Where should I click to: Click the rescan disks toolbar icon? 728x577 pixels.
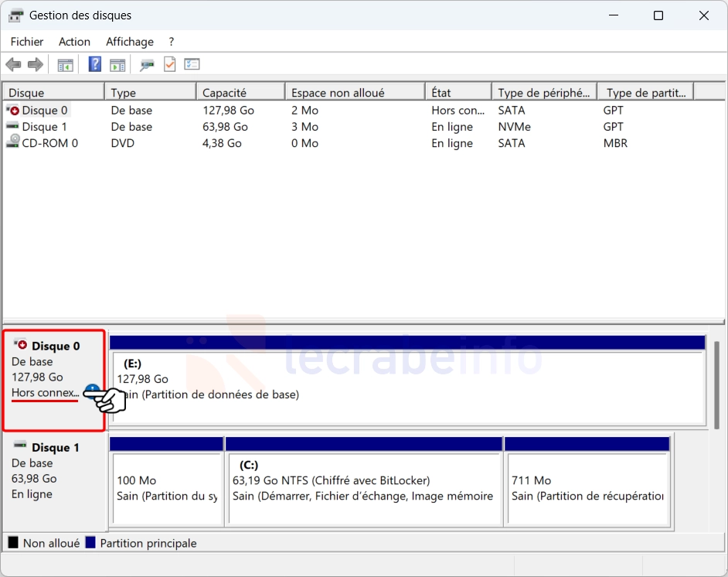pyautogui.click(x=147, y=64)
